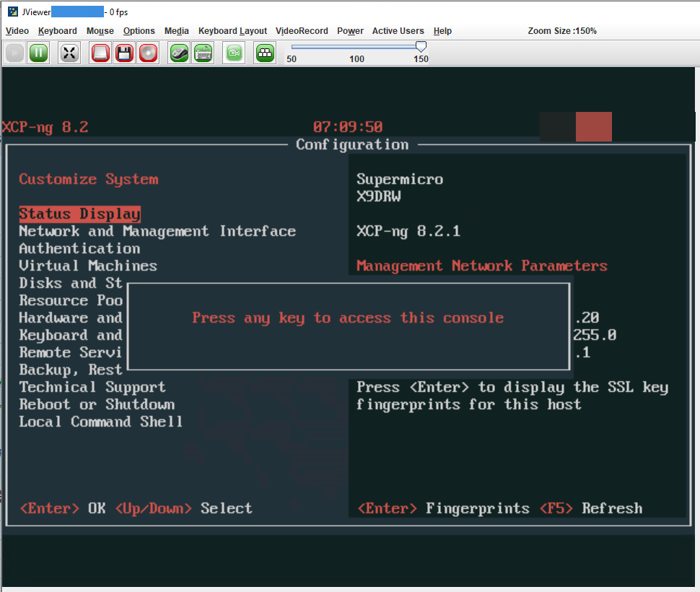Screen dimensions: 700x592
Task: Open the Power menu
Action: [x=350, y=31]
